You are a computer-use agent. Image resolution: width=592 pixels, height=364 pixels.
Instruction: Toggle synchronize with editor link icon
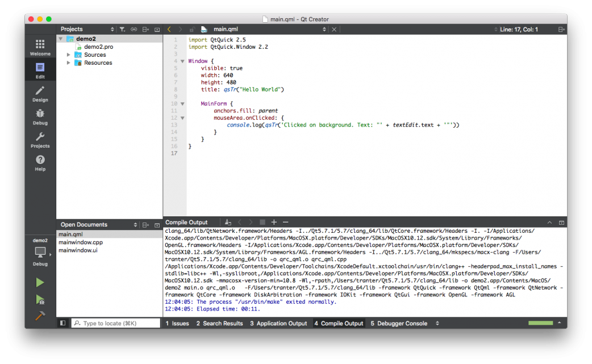[x=134, y=29]
